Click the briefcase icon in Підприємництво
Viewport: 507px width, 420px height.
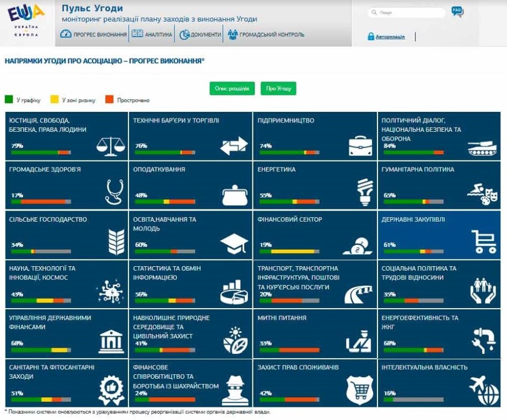point(364,145)
